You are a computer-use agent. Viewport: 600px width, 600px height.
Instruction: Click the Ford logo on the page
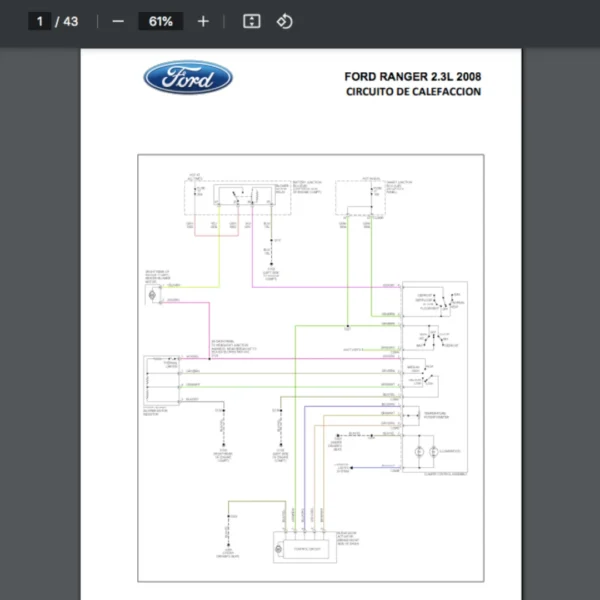click(x=188, y=77)
